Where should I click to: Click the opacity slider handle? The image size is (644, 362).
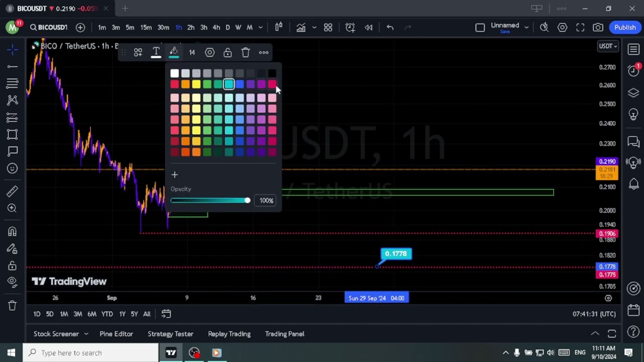point(247,201)
